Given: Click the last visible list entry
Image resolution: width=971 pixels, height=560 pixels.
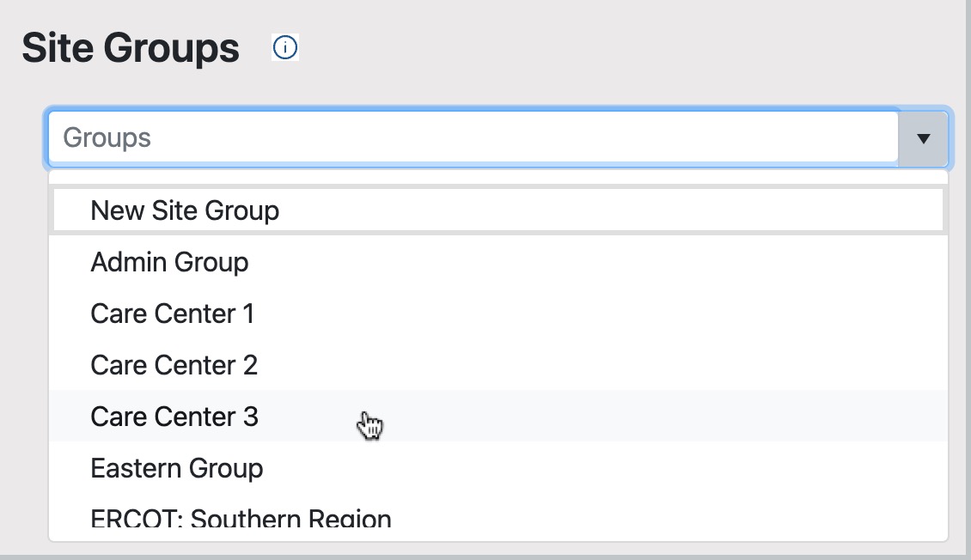Looking at the screenshot, I should click(x=240, y=515).
